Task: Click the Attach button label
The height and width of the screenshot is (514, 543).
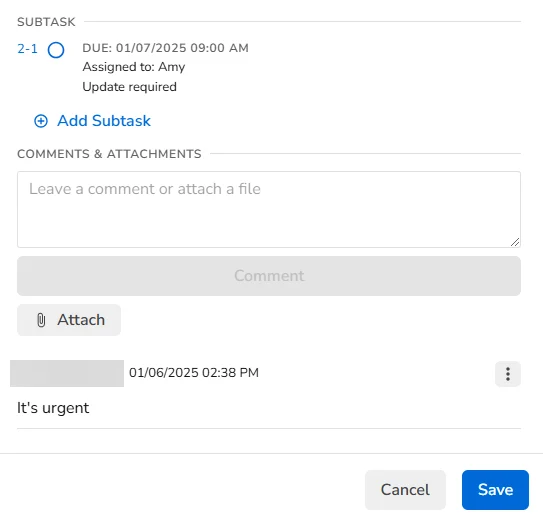Action: pyautogui.click(x=81, y=320)
